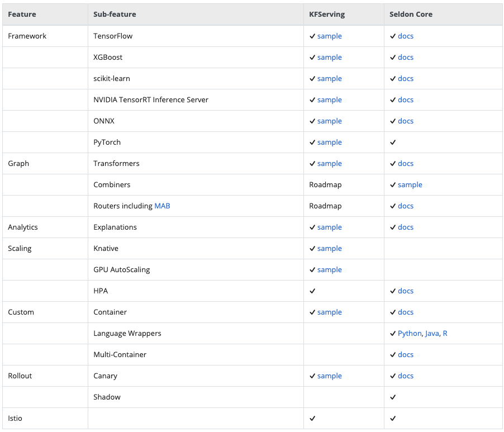The width and height of the screenshot is (504, 432).
Task: Open KFServing sample link for PyTorch
Action: click(x=329, y=142)
